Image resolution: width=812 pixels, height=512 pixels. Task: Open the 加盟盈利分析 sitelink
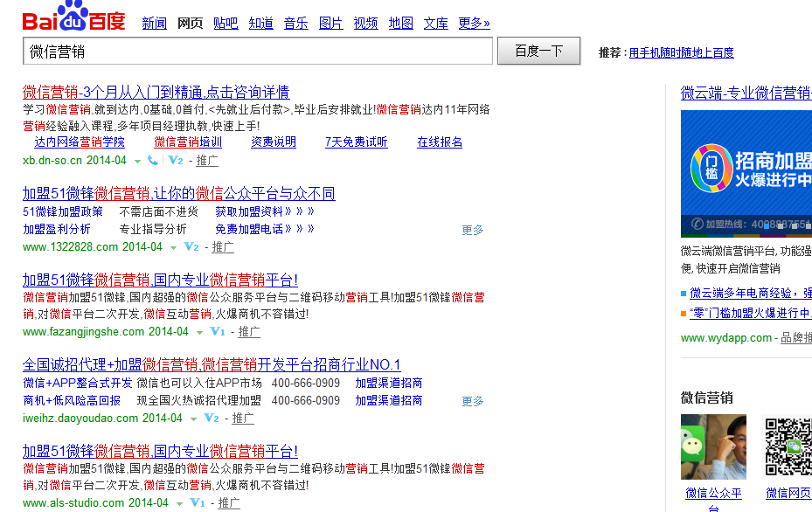(x=57, y=229)
